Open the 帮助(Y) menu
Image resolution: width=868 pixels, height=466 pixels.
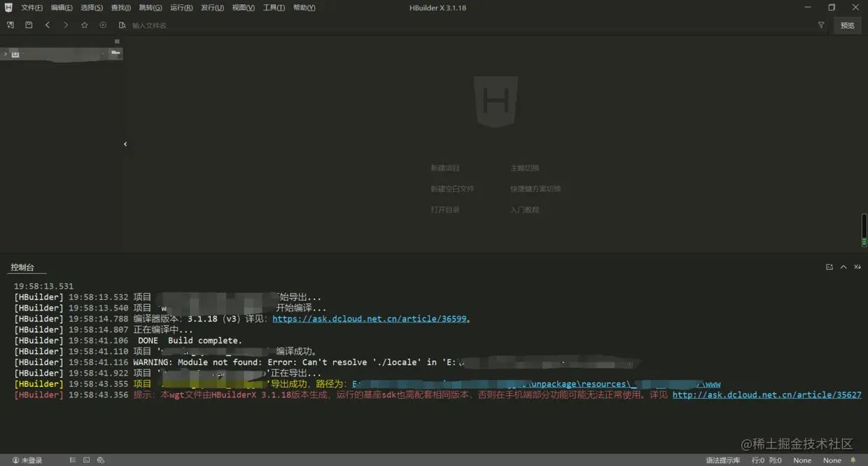(304, 8)
